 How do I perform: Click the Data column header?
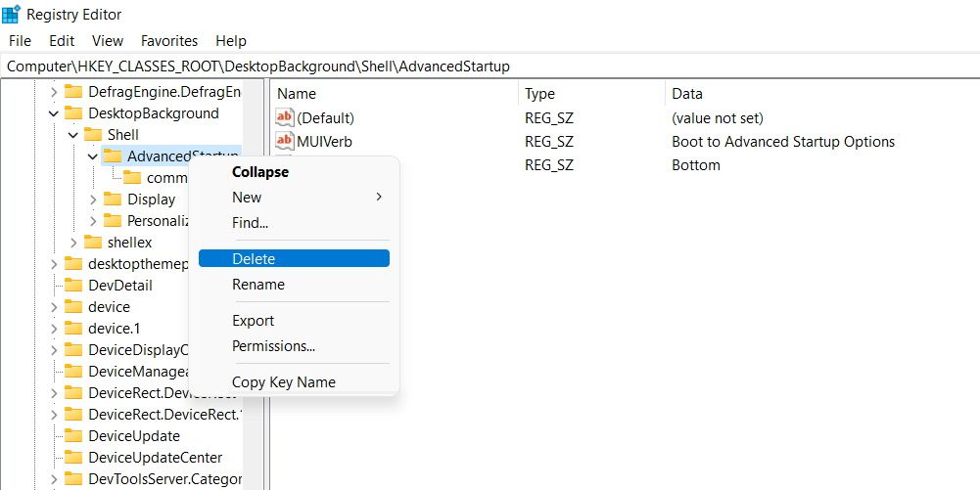point(687,94)
